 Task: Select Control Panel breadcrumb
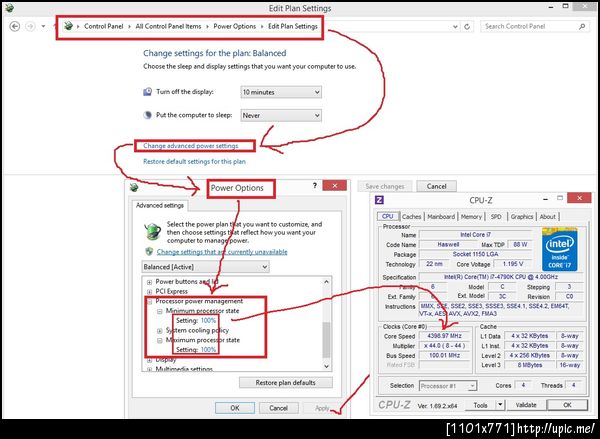coord(103,26)
